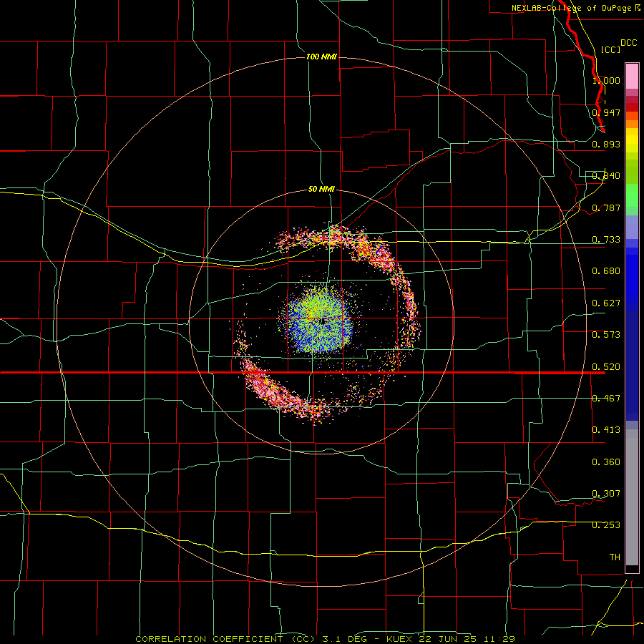
Task: Click the 100 NMI range ring label
Action: 321,57
